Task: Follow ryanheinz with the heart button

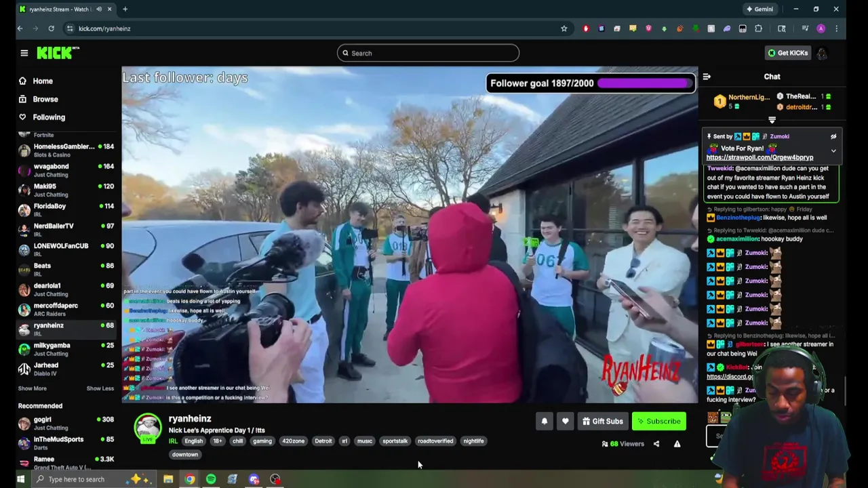Action: point(565,422)
